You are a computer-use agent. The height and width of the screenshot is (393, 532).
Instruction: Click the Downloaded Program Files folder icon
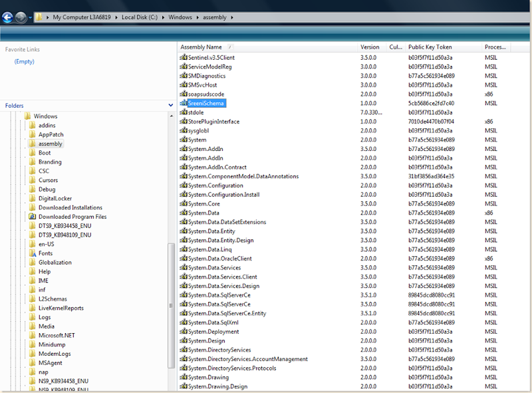pyautogui.click(x=32, y=217)
